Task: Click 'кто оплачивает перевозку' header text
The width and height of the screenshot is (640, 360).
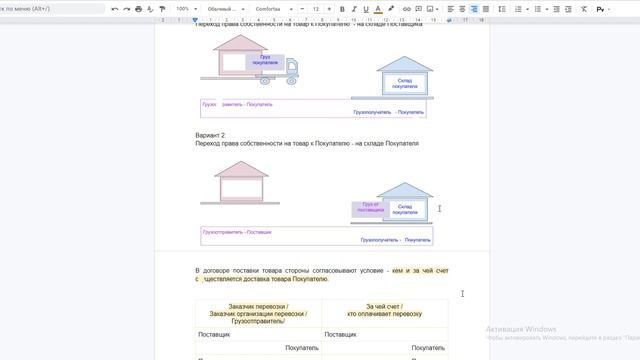Action: [384, 314]
